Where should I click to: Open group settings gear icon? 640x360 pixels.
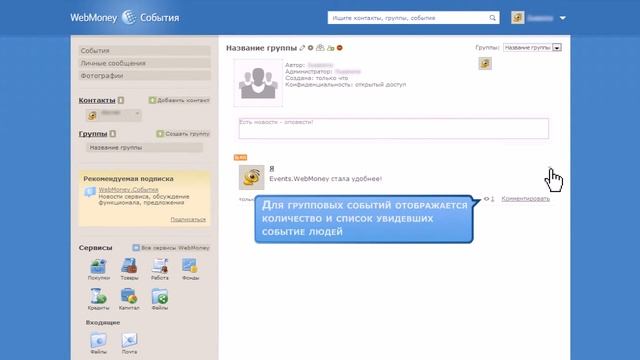coord(311,48)
